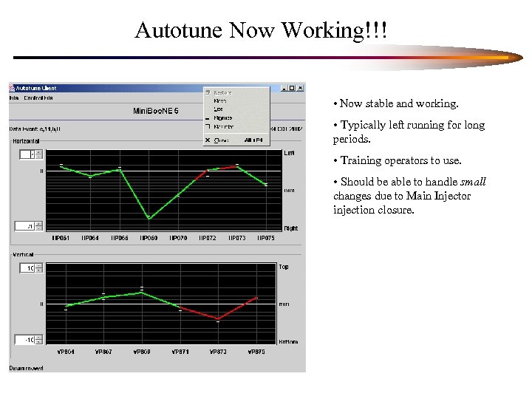Click the VP873 axis label
Viewport: 532px width, 399px height.
(x=218, y=352)
